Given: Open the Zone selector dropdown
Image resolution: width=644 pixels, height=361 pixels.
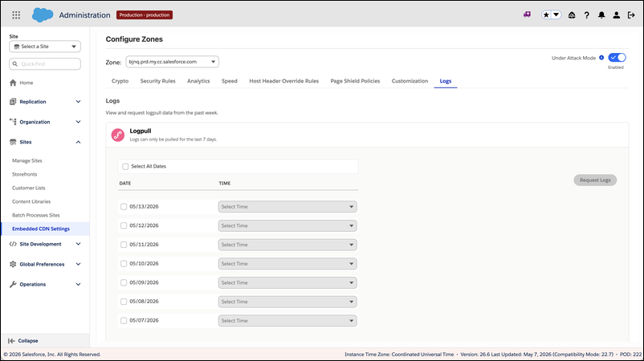Looking at the screenshot, I should click(172, 62).
